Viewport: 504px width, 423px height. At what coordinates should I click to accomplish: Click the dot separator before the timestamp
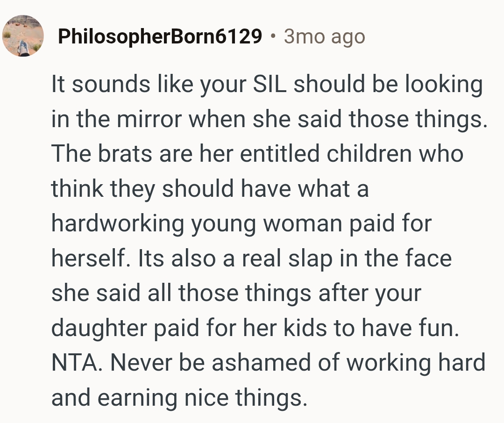tap(273, 36)
